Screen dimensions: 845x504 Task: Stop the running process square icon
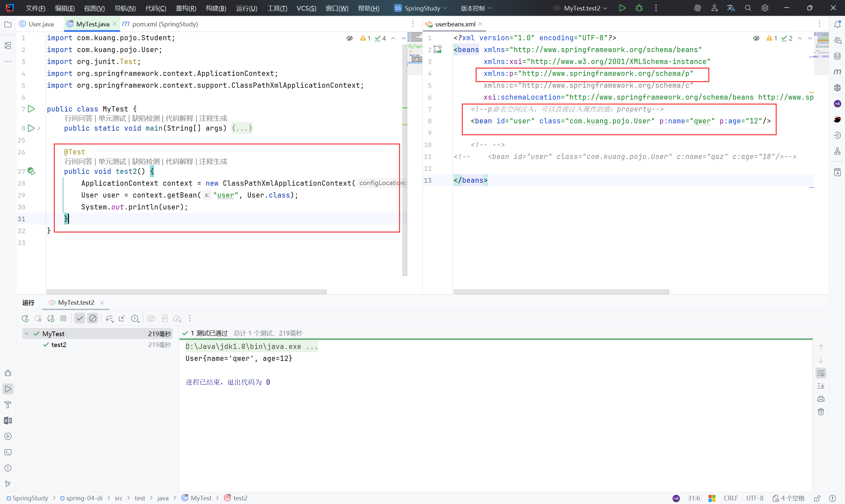(63, 319)
